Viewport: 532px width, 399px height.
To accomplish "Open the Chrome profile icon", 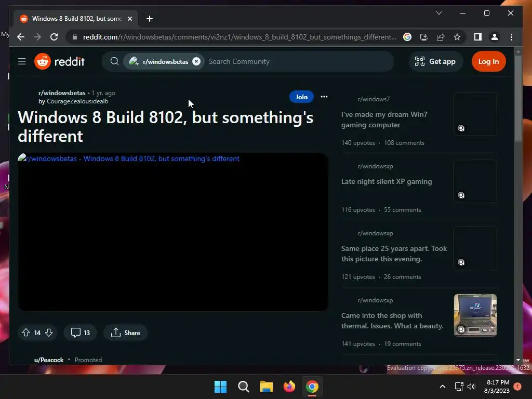I will [495, 37].
